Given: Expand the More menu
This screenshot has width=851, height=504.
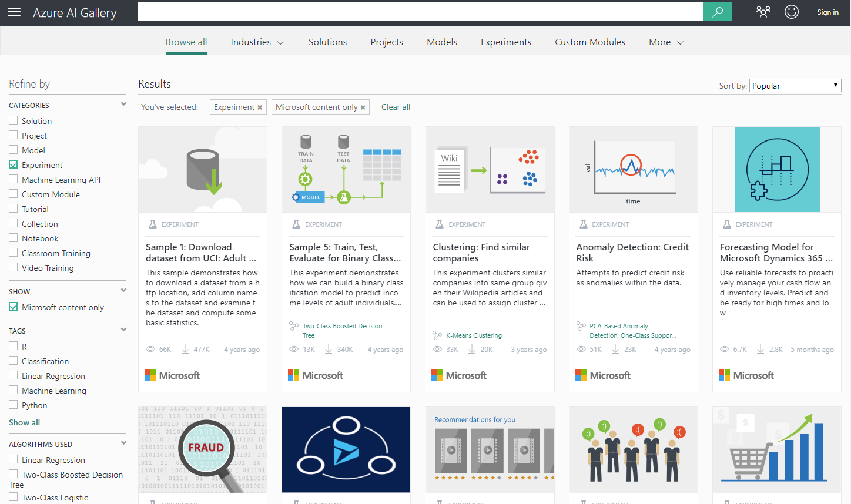Looking at the screenshot, I should pyautogui.click(x=666, y=42).
